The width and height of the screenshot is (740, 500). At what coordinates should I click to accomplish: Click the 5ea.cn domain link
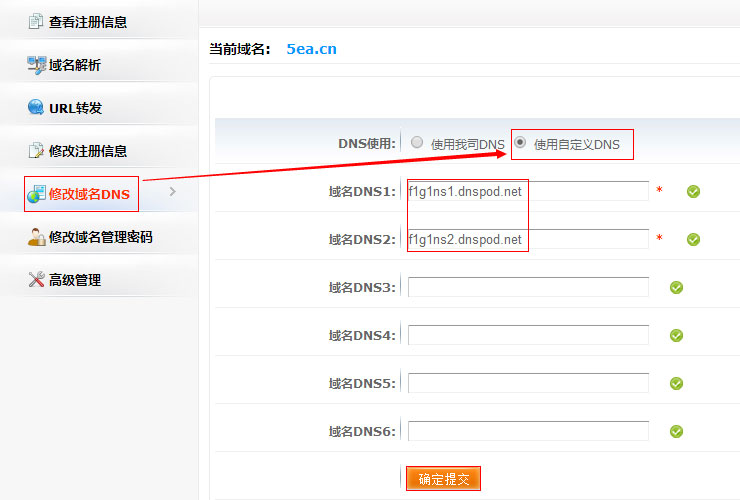(x=311, y=49)
